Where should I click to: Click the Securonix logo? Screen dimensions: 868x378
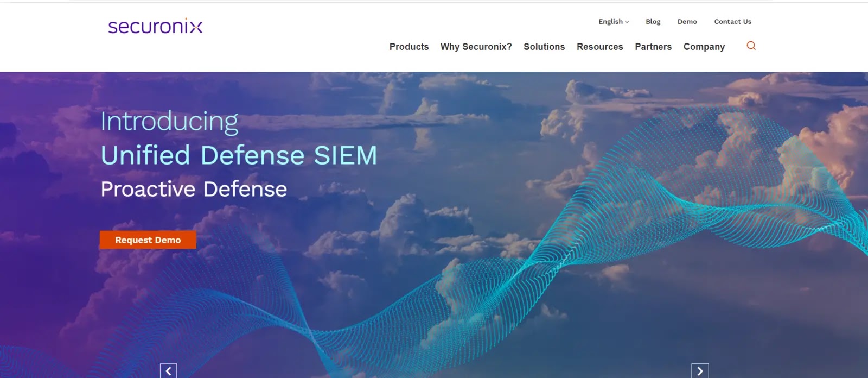point(155,26)
